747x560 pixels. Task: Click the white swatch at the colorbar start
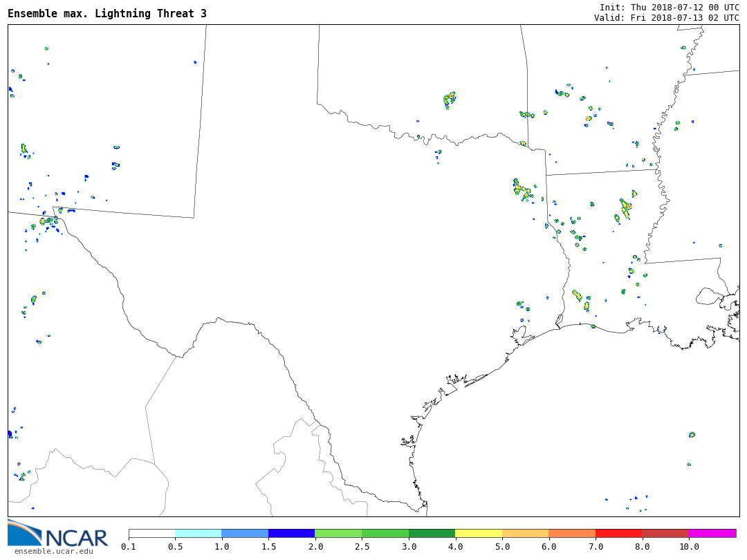click(x=151, y=534)
